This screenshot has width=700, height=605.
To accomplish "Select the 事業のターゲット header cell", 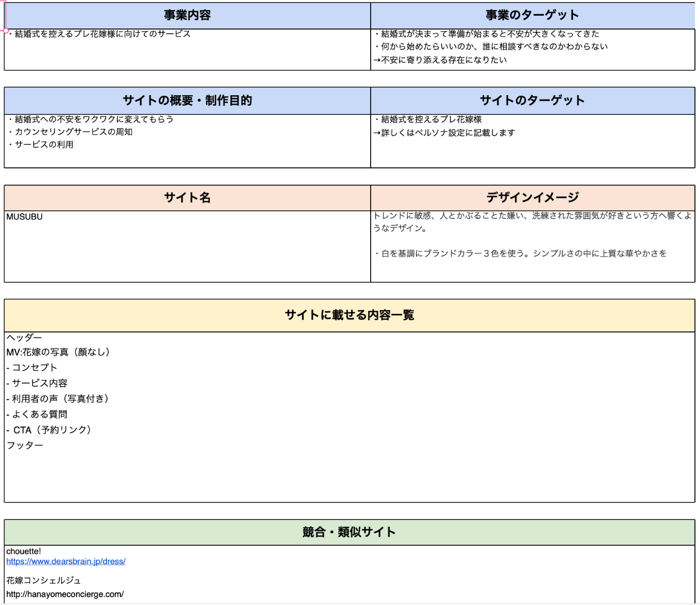I will click(x=532, y=16).
